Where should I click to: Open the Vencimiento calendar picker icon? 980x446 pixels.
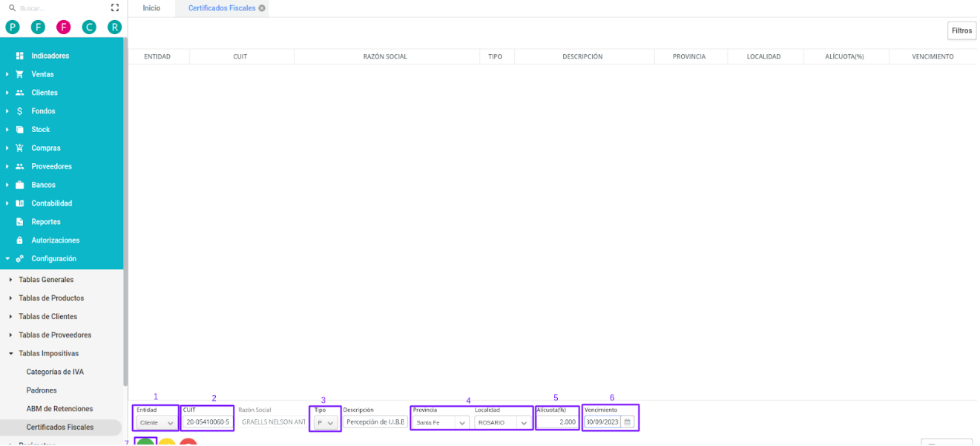[x=627, y=422]
